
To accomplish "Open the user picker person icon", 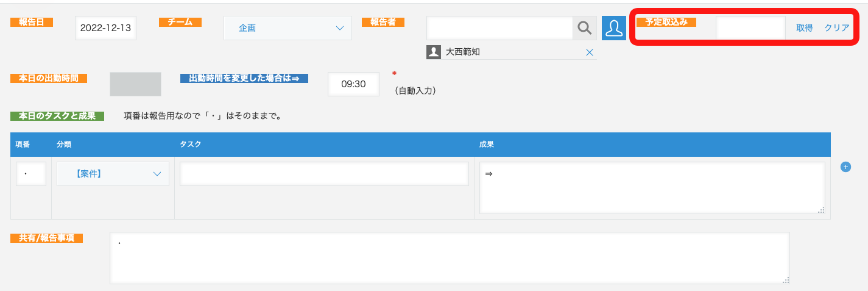I will 614,28.
